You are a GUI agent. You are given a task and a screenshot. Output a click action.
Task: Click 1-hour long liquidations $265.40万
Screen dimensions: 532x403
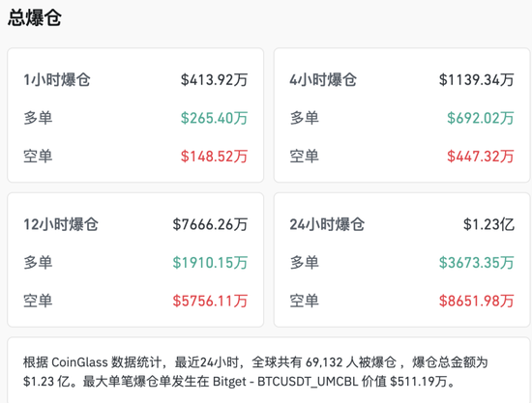point(214,118)
